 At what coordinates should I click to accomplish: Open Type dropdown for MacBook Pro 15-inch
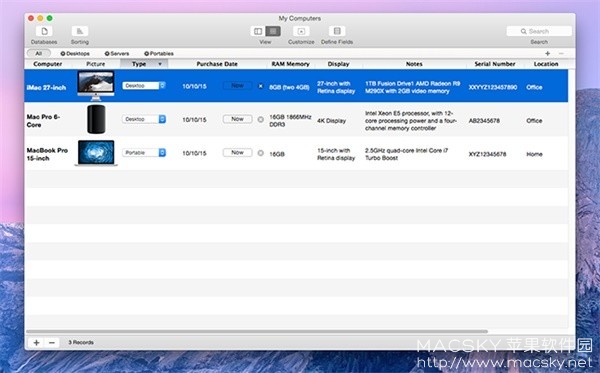(x=144, y=153)
